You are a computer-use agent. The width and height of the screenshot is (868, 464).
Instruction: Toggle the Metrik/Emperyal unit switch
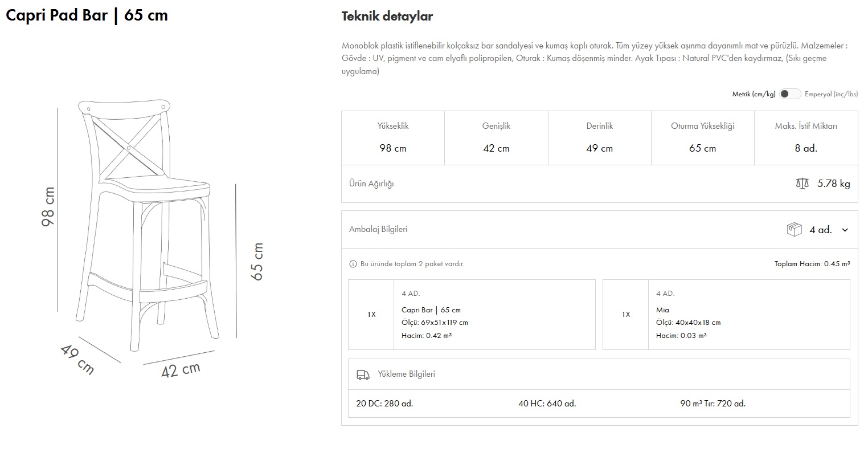click(x=789, y=94)
